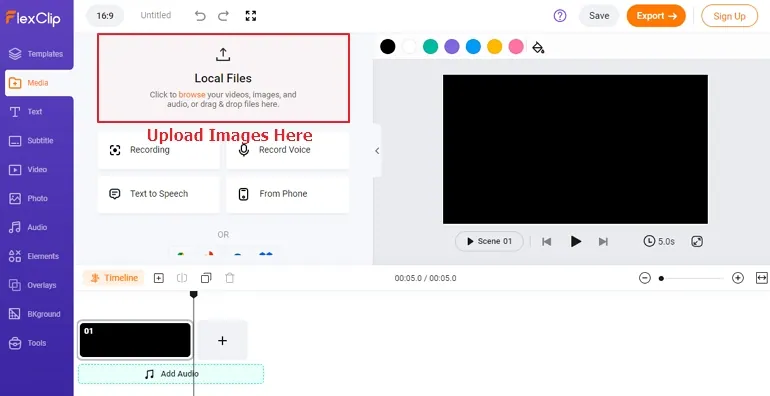This screenshot has width=770, height=396.
Task: Click the plus tile after scene 01
Action: coord(222,340)
